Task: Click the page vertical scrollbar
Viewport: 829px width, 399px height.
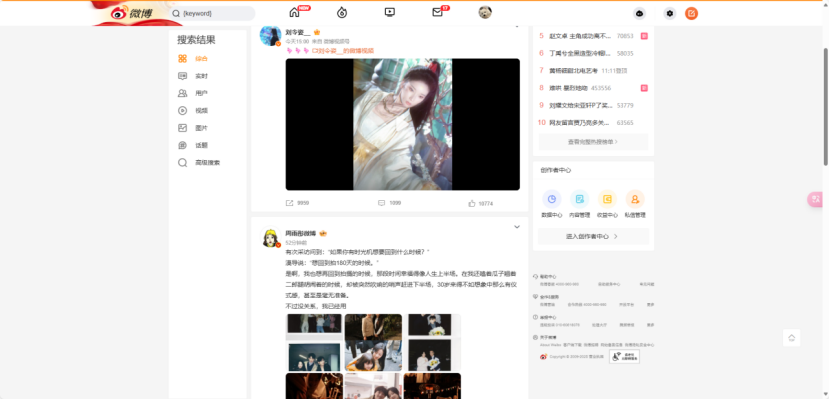Action: pos(826,106)
